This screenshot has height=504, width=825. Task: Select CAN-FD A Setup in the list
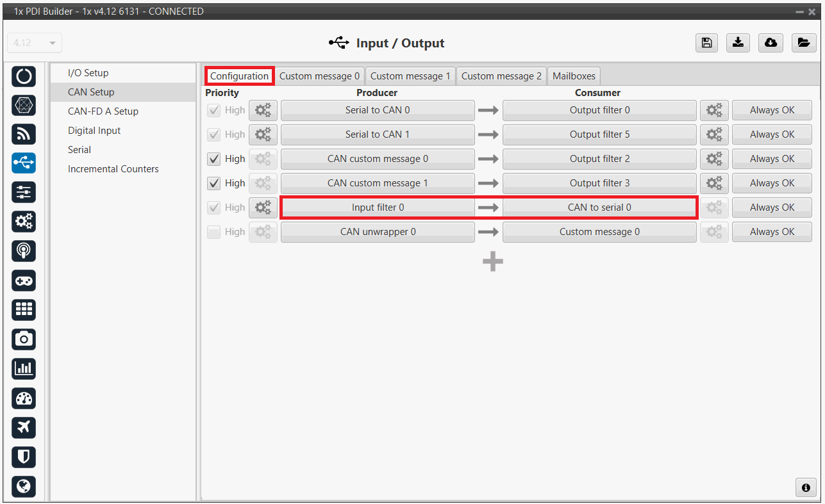[103, 111]
